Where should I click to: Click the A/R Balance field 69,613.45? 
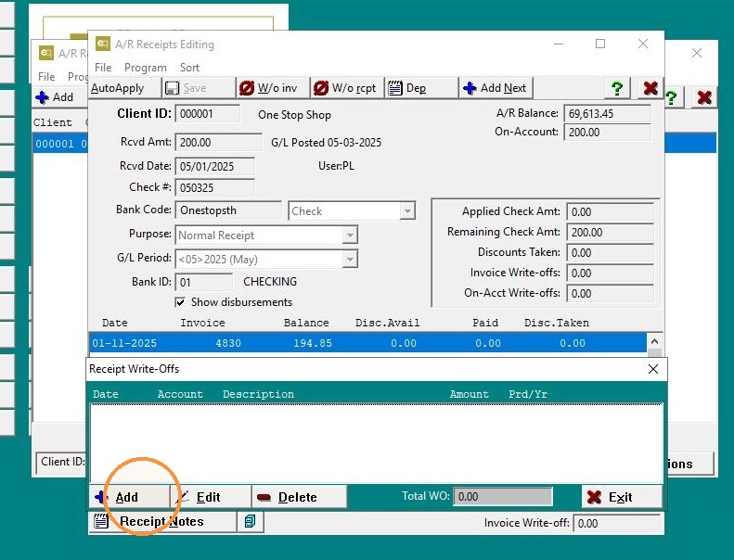pos(607,114)
